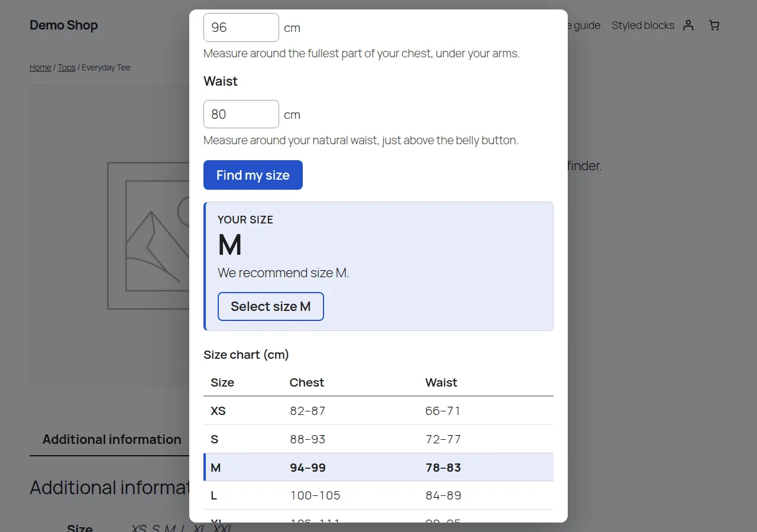Switch to Additional information tab
The height and width of the screenshot is (532, 757).
(x=112, y=439)
